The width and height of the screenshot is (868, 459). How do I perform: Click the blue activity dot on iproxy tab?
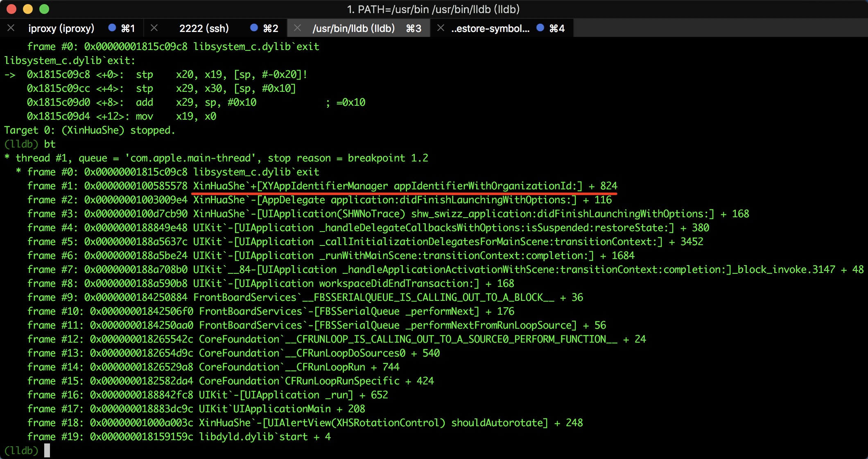point(112,27)
